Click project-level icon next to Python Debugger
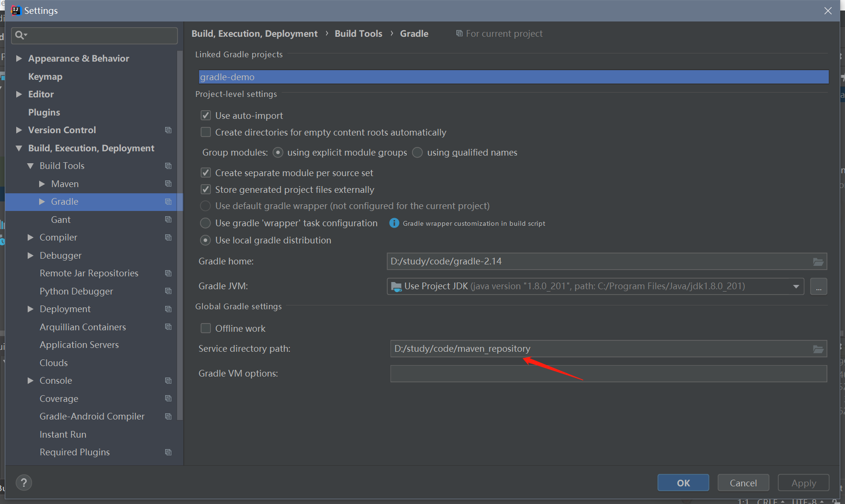845x504 pixels. (168, 291)
